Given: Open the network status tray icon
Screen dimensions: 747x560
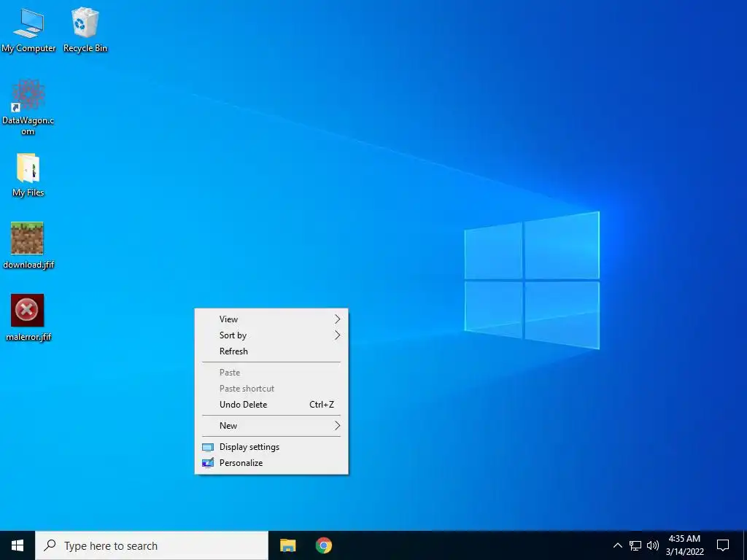Looking at the screenshot, I should click(x=635, y=545).
